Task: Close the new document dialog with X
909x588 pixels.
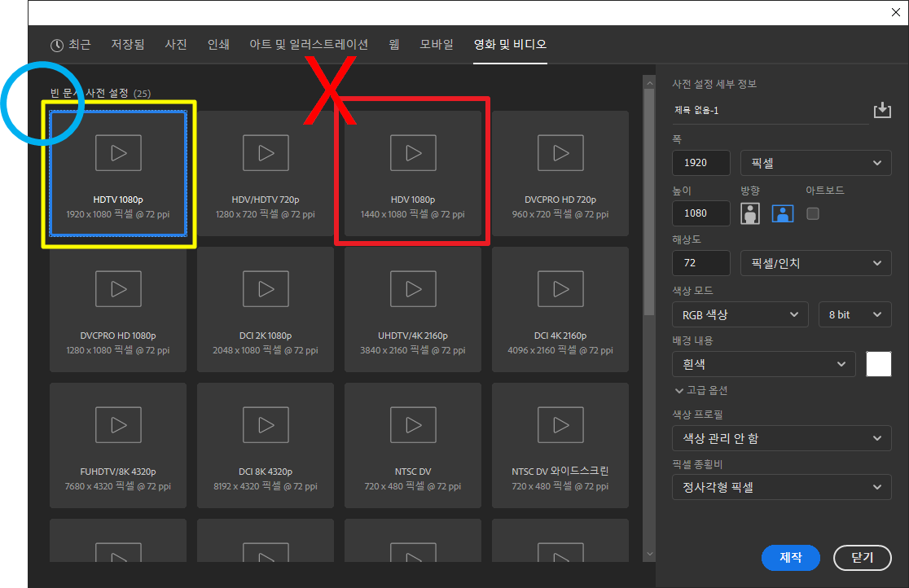Action: [x=896, y=12]
